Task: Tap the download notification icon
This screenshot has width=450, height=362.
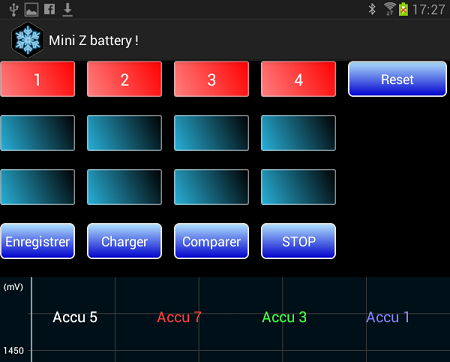Action: tap(68, 10)
